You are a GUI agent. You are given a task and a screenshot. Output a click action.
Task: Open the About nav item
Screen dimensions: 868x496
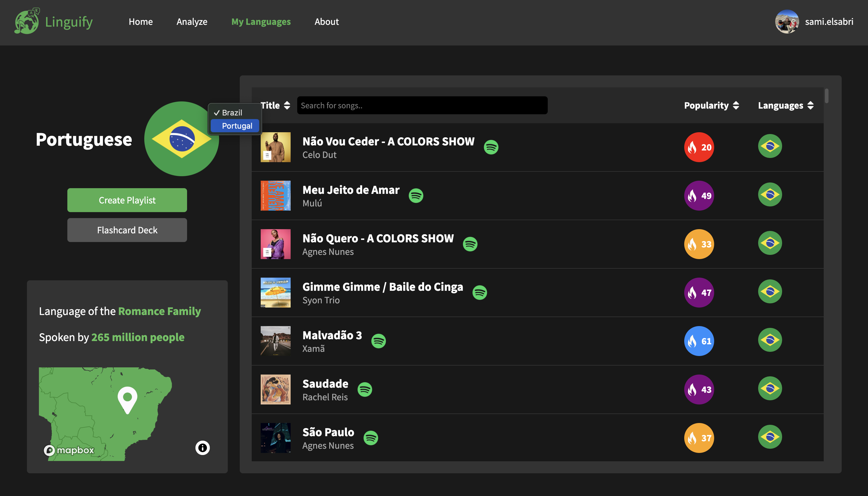pyautogui.click(x=326, y=22)
